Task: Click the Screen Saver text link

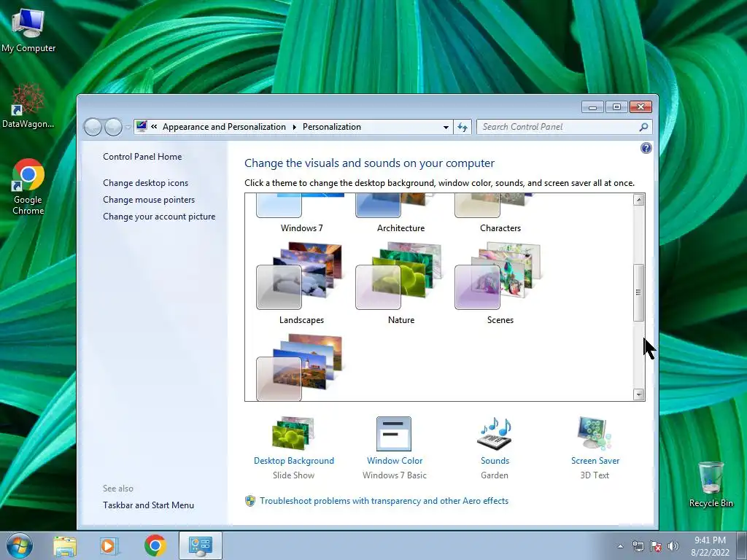Action: pyautogui.click(x=595, y=461)
